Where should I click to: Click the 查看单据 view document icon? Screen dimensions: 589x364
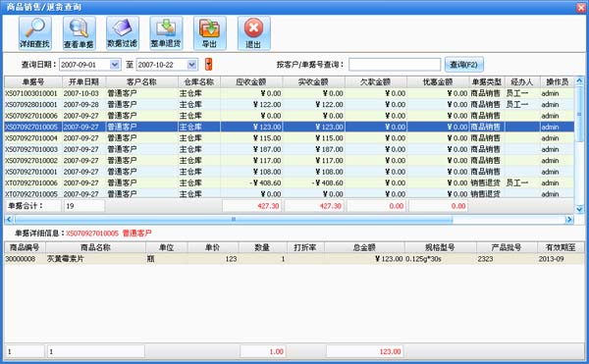[x=79, y=33]
